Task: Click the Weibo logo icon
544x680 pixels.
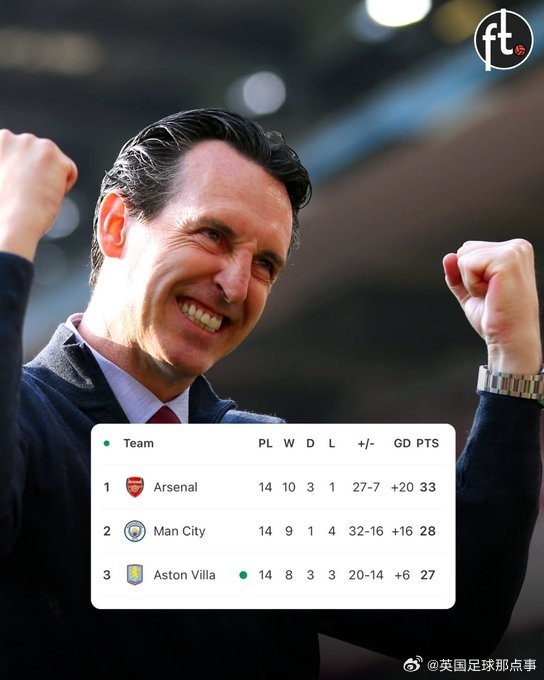Action: [x=413, y=664]
